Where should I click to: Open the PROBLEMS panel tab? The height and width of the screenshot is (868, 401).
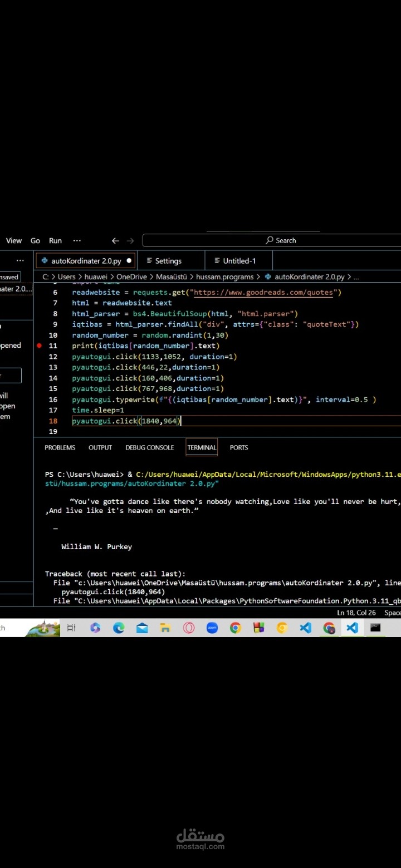[60, 447]
